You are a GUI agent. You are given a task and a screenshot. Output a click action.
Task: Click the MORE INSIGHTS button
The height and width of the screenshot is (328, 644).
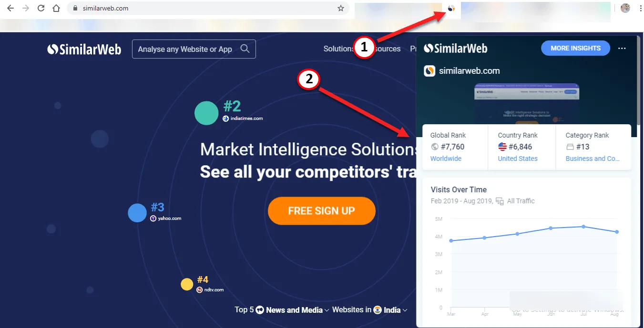pos(575,48)
